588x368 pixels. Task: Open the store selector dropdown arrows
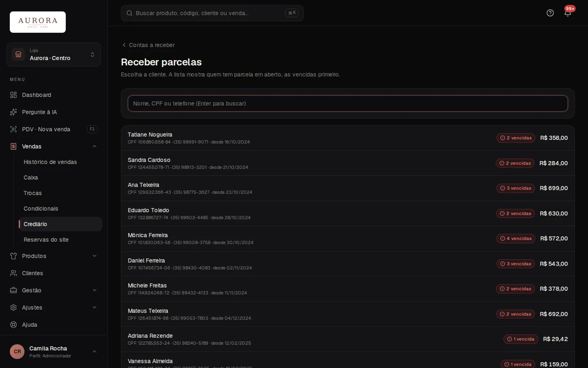93,55
